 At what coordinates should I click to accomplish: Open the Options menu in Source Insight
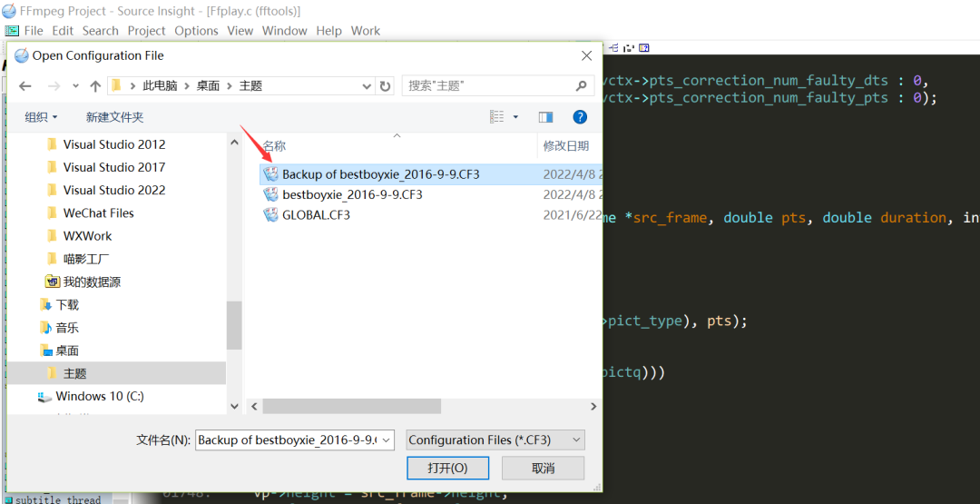coord(196,31)
